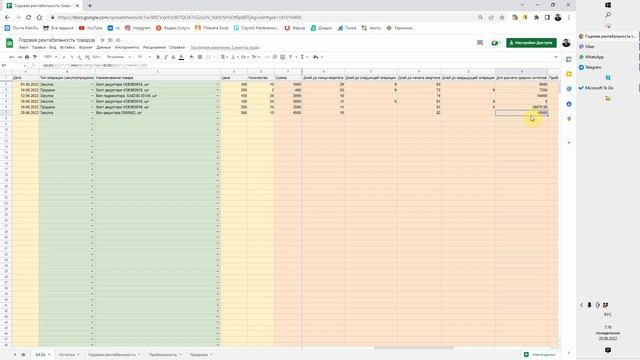Open the fill color picker

[x=191, y=57]
